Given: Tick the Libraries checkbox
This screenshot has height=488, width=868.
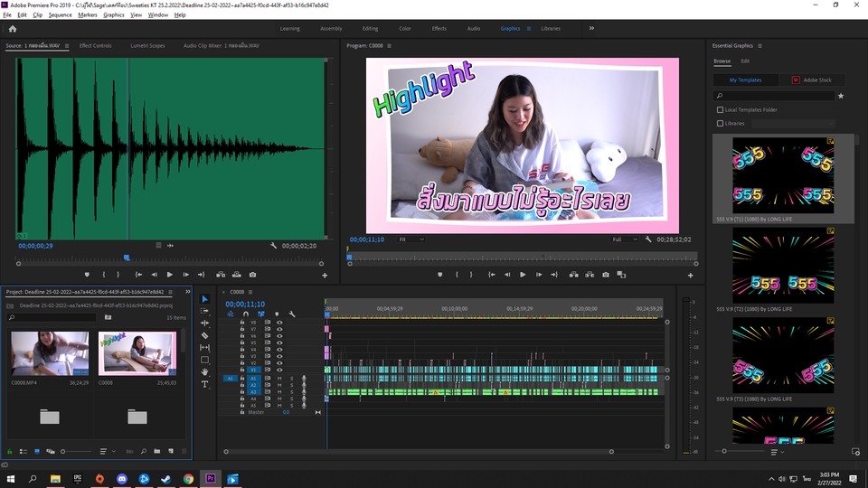Looking at the screenshot, I should tap(721, 123).
